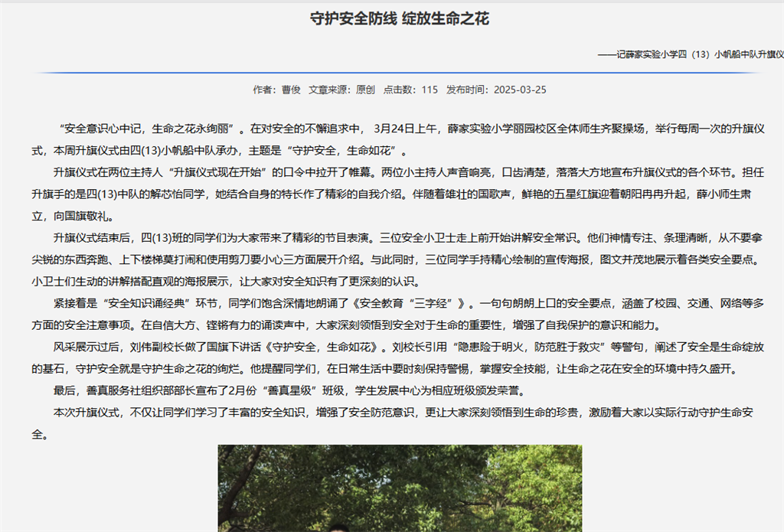The width and height of the screenshot is (784, 532).
Task: Click the blue divider line under the subtitle
Action: pyautogui.click(x=399, y=73)
